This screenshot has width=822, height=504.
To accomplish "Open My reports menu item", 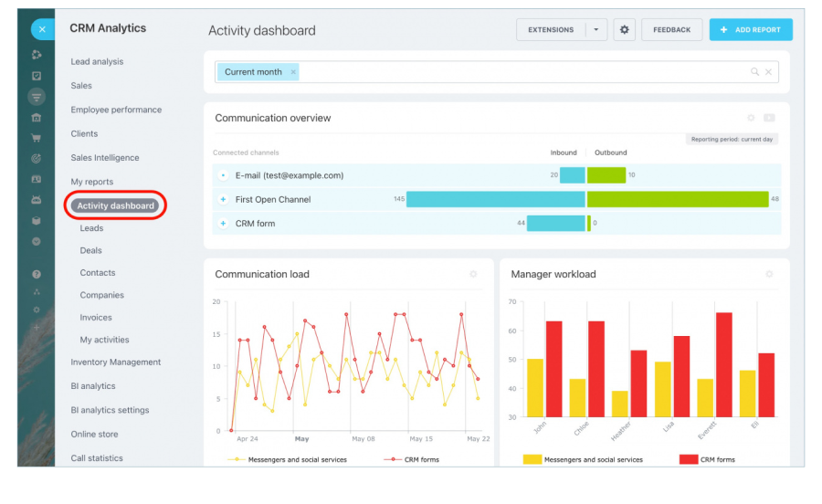I will pos(91,182).
